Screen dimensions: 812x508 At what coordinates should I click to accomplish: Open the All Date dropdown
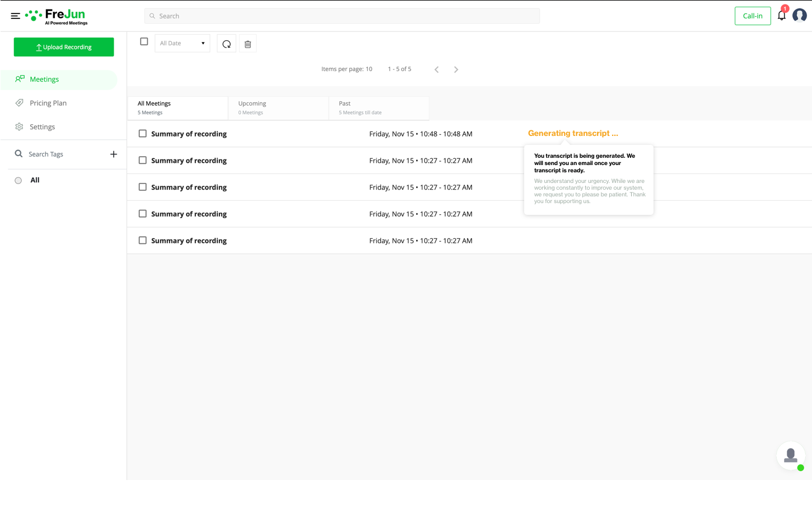pos(182,43)
